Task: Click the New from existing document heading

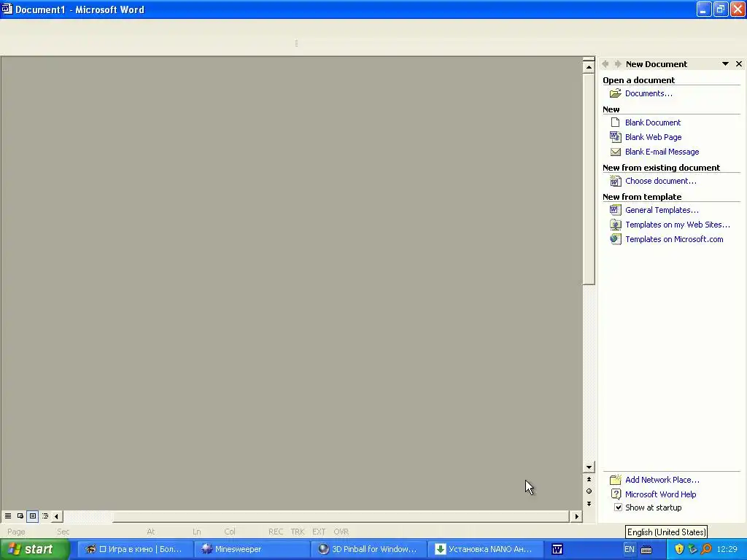Action: click(x=661, y=168)
